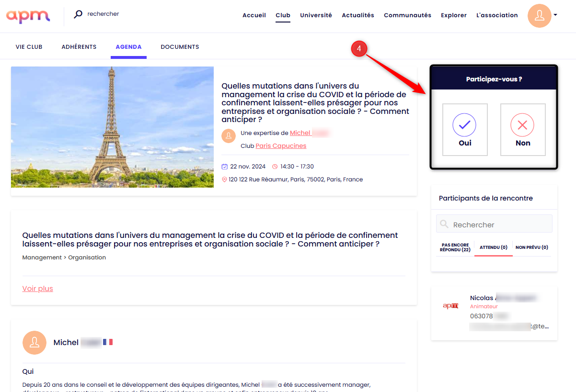
Task: Click the clock icon next to 14:30 - 17:30
Action: (275, 167)
